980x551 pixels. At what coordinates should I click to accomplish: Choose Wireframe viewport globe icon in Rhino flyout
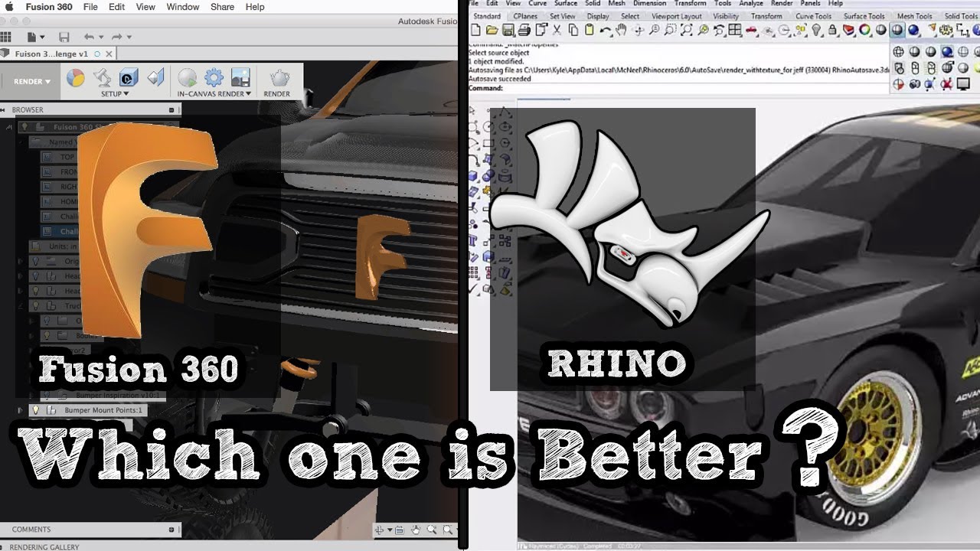click(899, 52)
